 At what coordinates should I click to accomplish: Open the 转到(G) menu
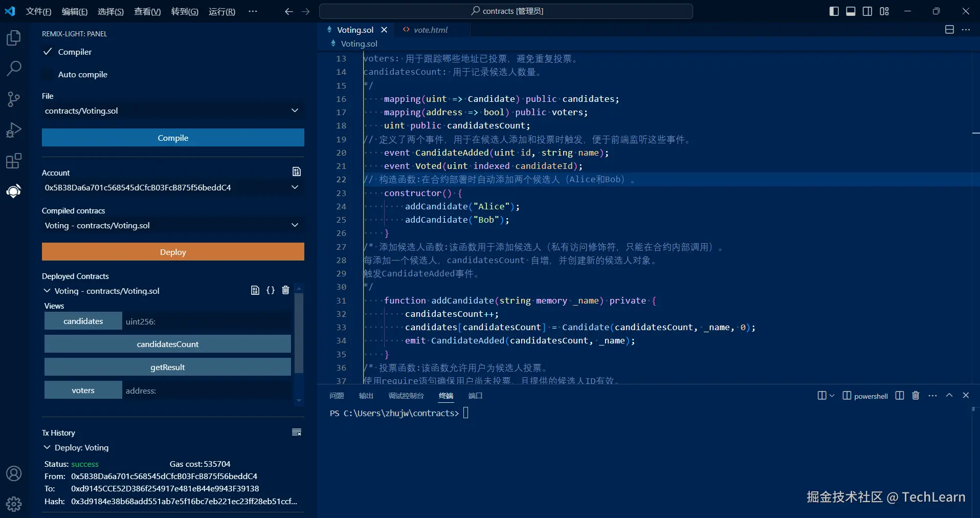(185, 11)
